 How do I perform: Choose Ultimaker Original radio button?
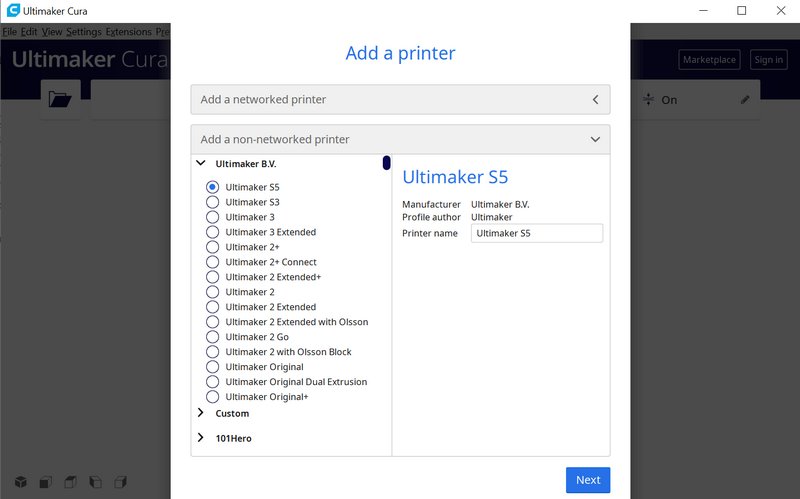[x=213, y=367]
